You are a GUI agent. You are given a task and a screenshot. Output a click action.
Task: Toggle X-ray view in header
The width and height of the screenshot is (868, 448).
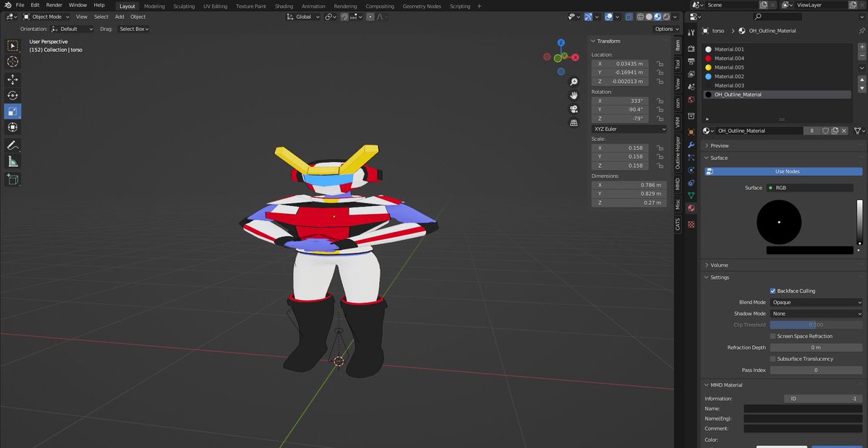pyautogui.click(x=629, y=17)
